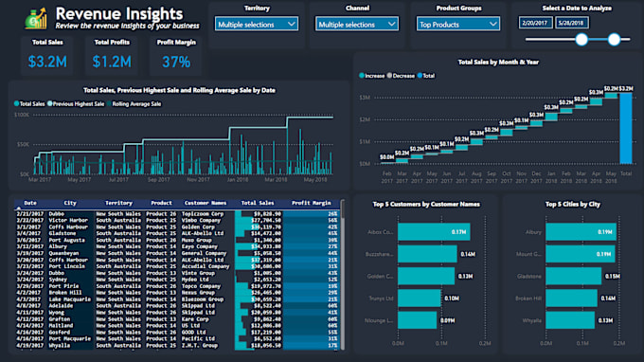This screenshot has height=362, width=644.
Task: Open the Product Groups dropdown showing Top Products
Action: [458, 25]
